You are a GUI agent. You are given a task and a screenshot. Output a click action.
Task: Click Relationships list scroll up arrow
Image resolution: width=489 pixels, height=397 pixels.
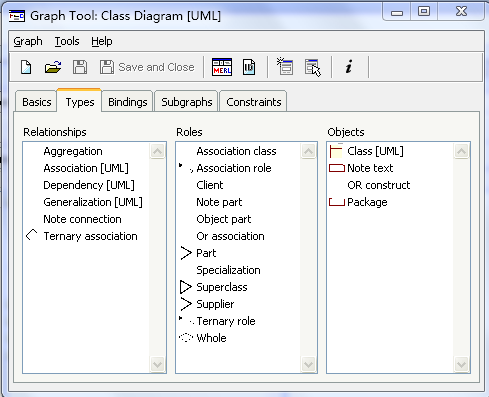pyautogui.click(x=157, y=151)
